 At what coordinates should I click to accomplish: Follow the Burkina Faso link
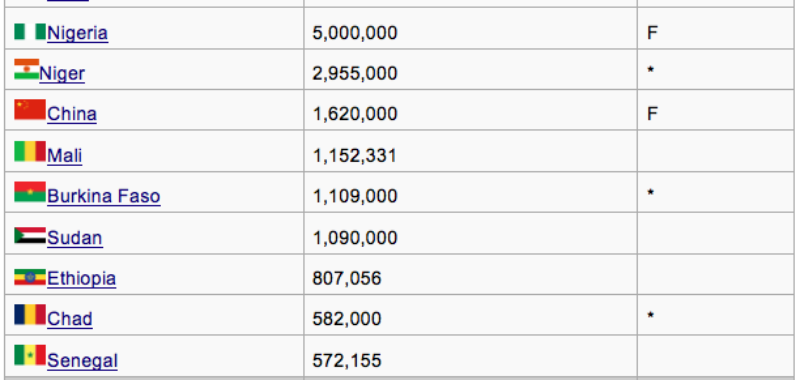point(104,196)
